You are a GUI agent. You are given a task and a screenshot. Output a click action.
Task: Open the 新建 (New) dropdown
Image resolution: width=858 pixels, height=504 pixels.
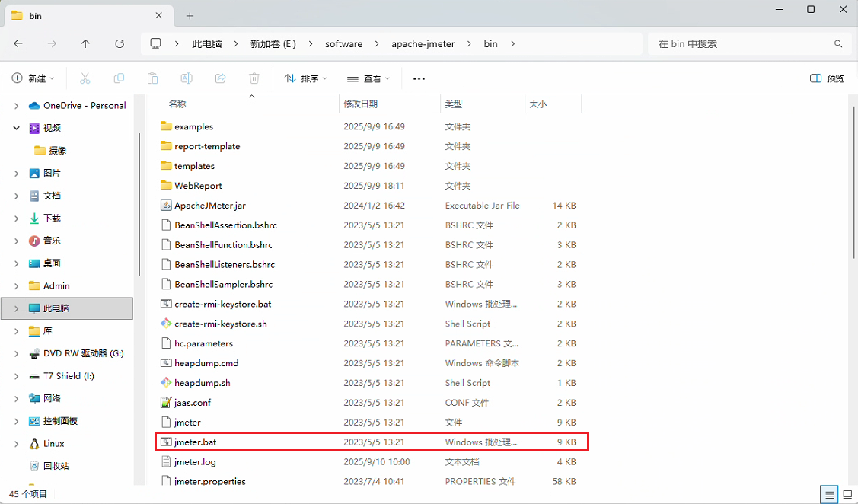[32, 78]
